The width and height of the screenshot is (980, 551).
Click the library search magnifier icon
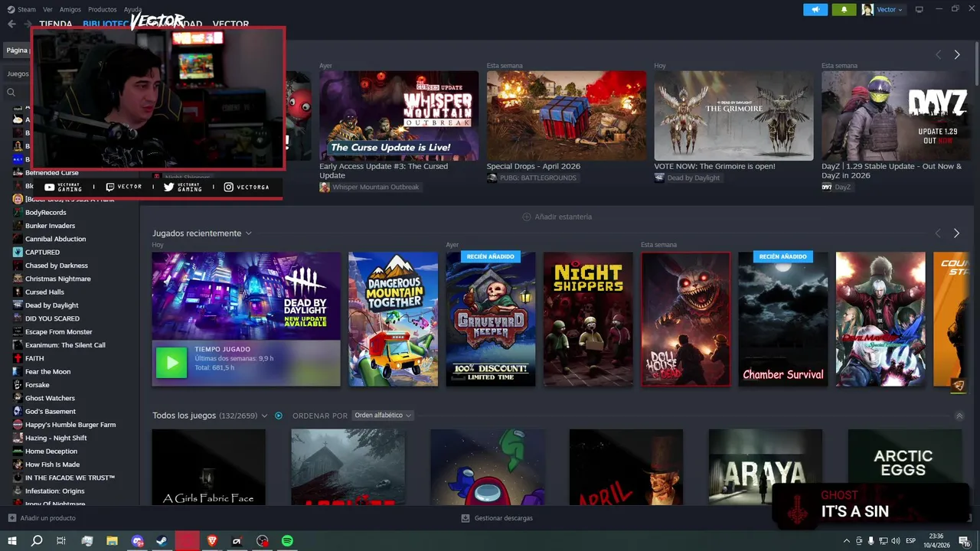(x=11, y=93)
